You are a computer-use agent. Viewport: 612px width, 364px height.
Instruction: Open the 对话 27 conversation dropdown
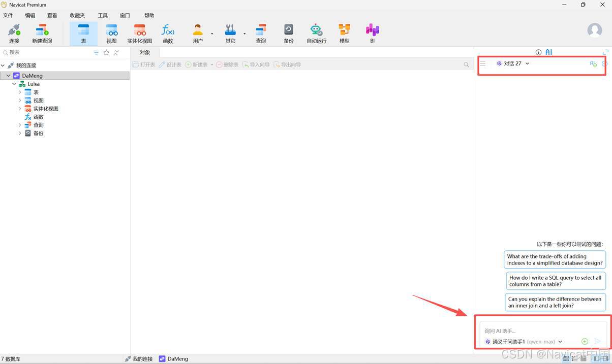[x=513, y=63]
